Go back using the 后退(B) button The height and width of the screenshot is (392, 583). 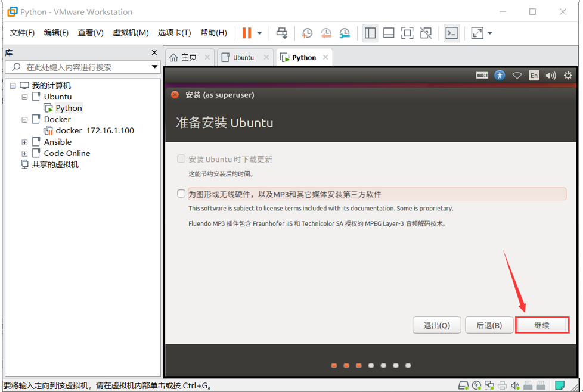tap(489, 325)
